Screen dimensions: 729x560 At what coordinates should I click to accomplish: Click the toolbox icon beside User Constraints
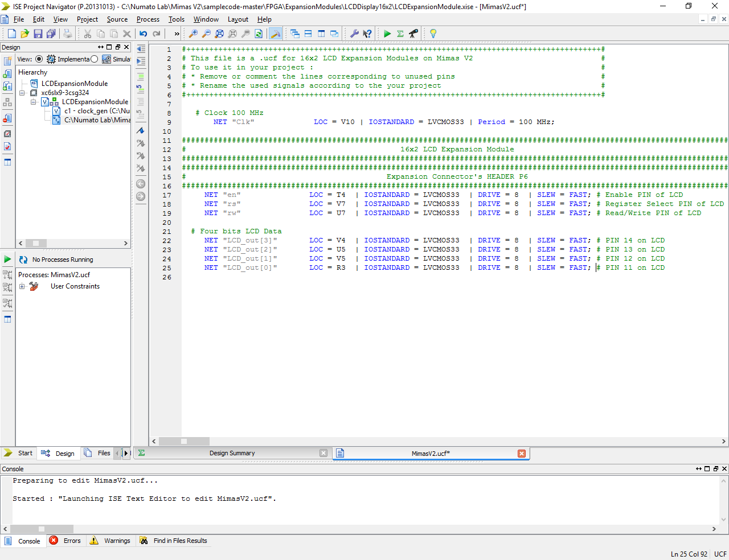click(x=34, y=286)
